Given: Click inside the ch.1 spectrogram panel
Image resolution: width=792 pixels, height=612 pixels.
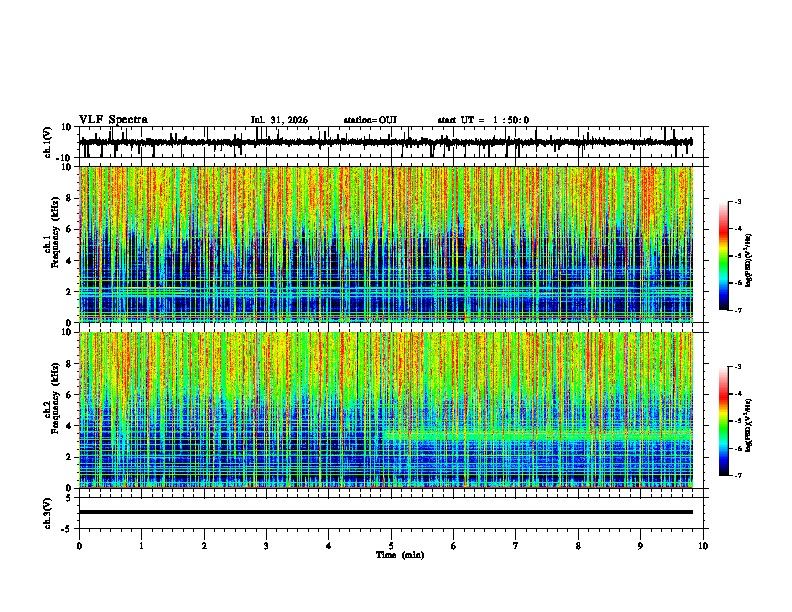Looking at the screenshot, I should point(386,244).
